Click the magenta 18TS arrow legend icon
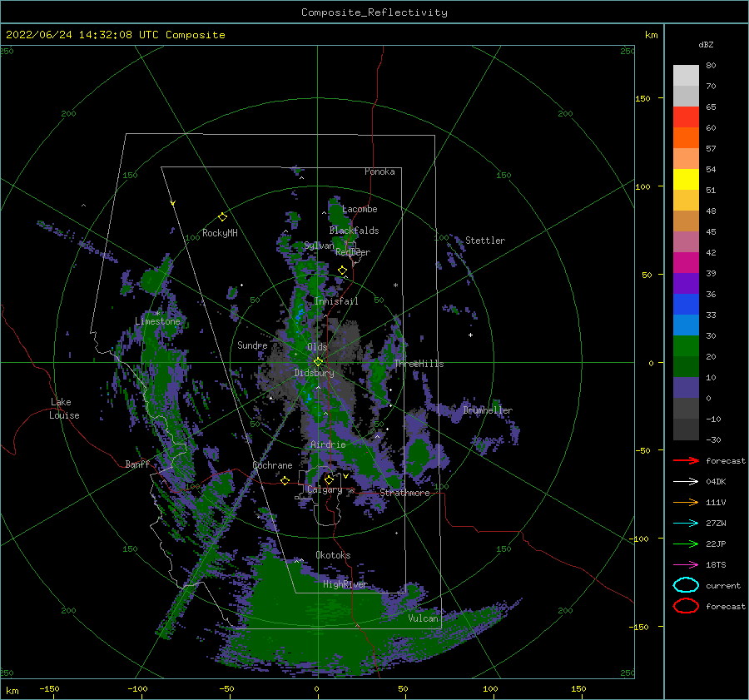This screenshot has width=749, height=700. click(686, 565)
